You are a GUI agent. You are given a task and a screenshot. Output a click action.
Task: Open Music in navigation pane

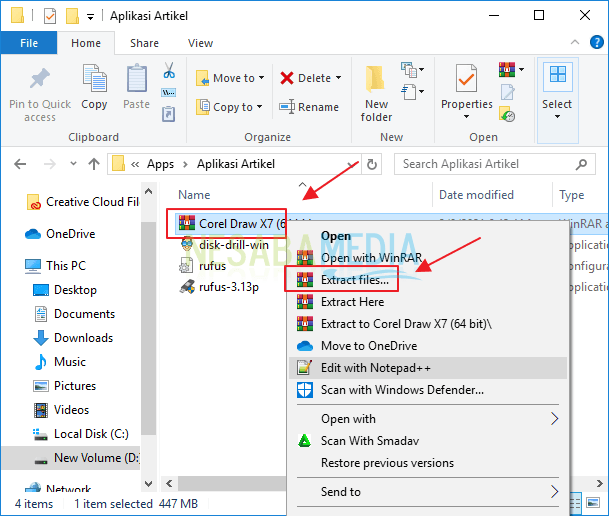pyautogui.click(x=60, y=362)
